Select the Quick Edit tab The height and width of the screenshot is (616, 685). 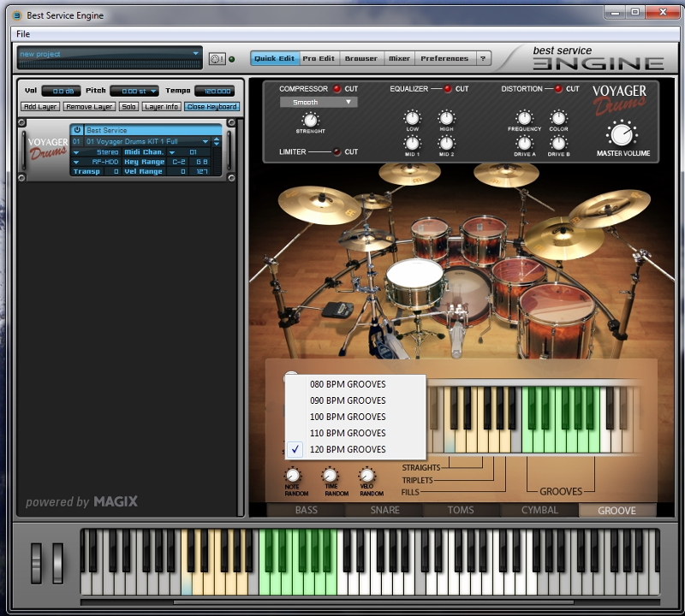(x=275, y=58)
